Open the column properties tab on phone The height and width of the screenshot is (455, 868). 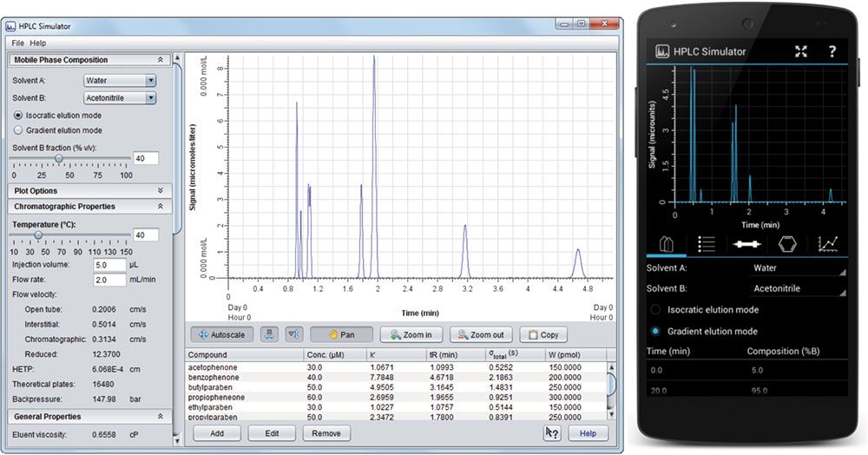(x=746, y=243)
